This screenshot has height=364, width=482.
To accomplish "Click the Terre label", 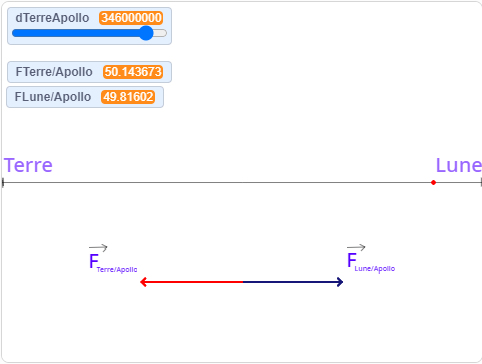I will (28, 165).
